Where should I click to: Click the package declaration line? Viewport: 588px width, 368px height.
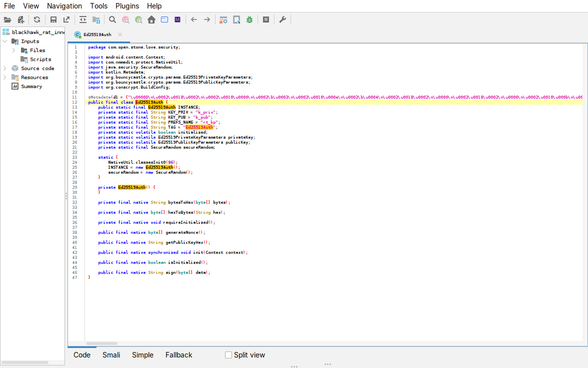(134, 47)
